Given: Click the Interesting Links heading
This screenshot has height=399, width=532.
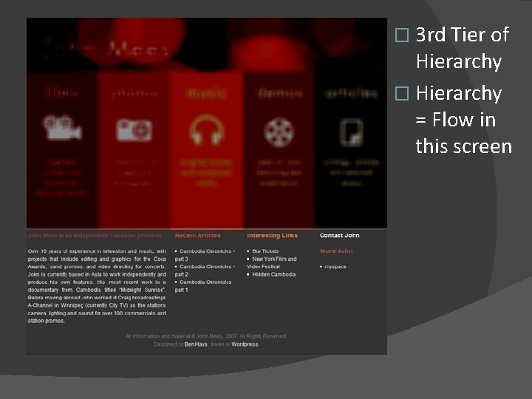Looking at the screenshot, I should (273, 236).
